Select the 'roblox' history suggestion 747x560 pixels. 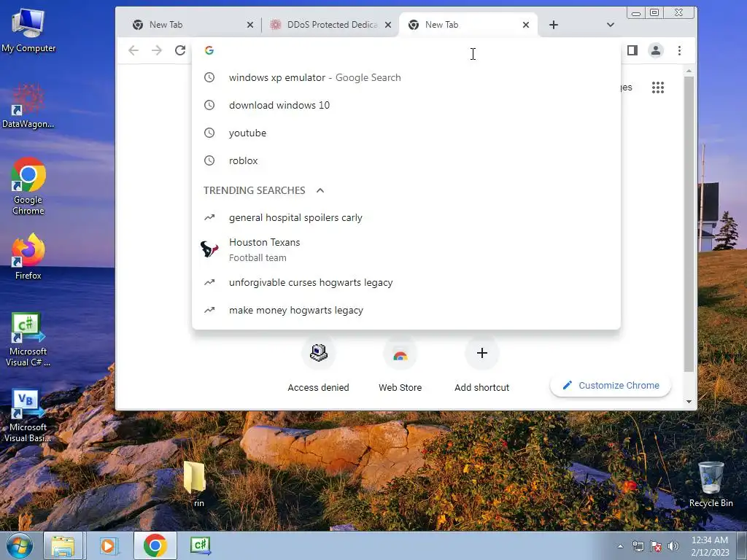coord(406,160)
